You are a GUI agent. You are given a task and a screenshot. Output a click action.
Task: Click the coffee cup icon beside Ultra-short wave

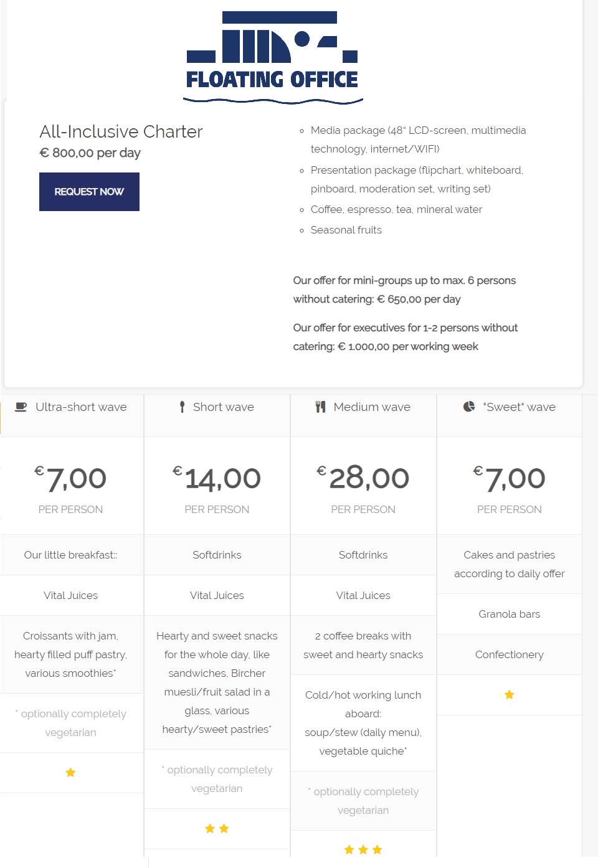21,407
